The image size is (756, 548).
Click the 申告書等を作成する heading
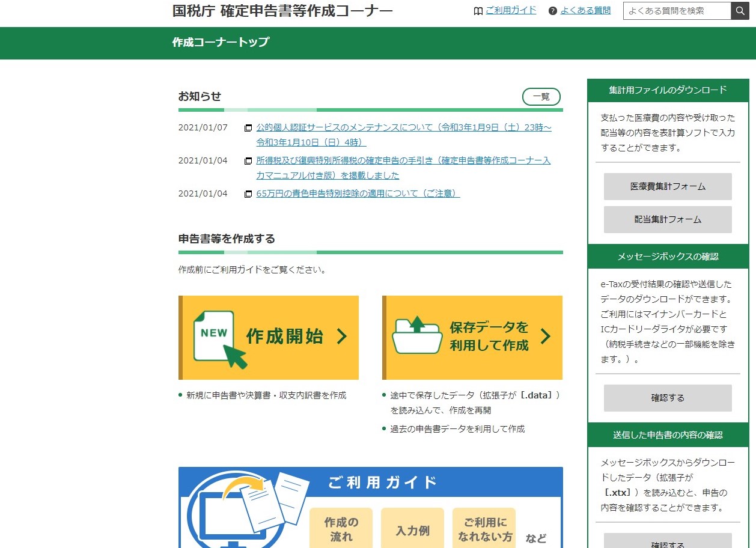(227, 239)
